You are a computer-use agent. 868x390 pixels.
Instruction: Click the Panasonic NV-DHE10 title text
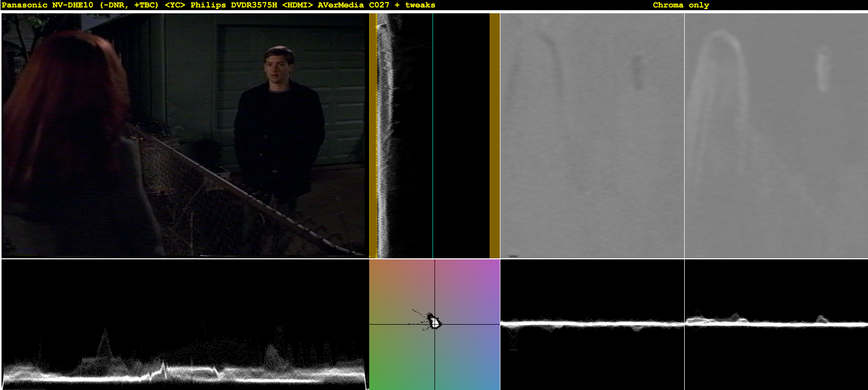47,5
